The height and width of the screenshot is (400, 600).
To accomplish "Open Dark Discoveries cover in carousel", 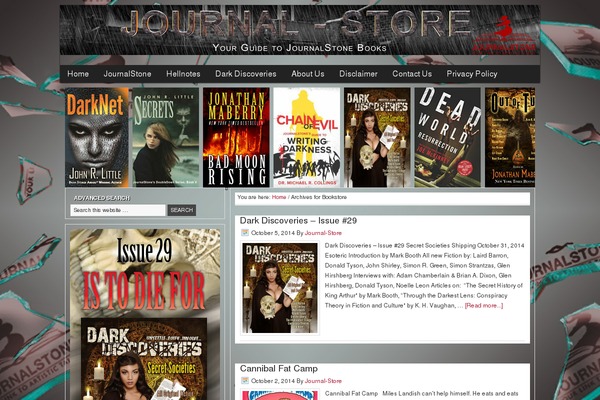I will click(x=377, y=137).
